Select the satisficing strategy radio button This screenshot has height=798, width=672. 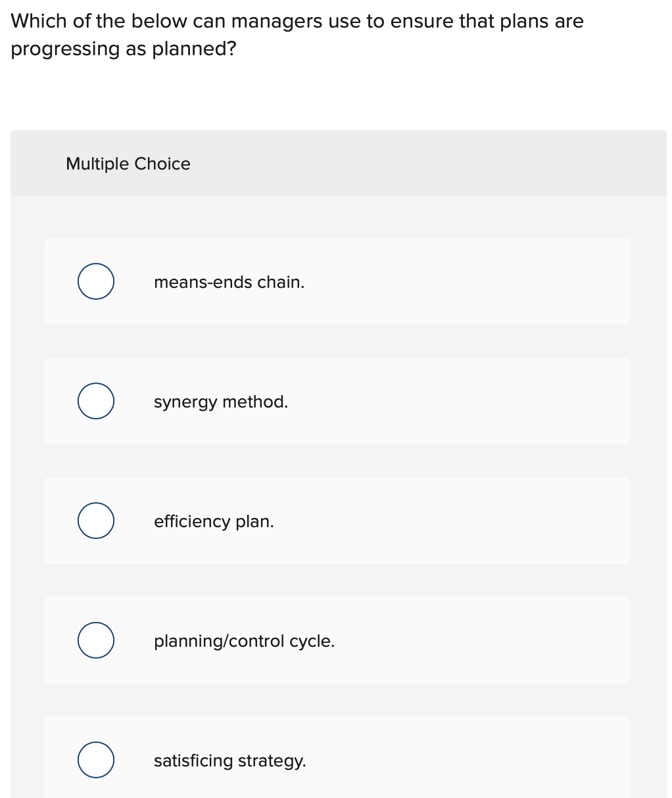point(95,759)
